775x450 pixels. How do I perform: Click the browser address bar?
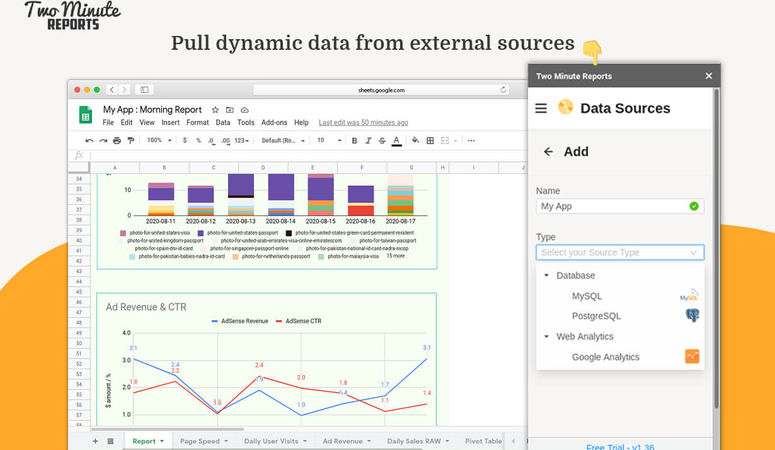[381, 90]
